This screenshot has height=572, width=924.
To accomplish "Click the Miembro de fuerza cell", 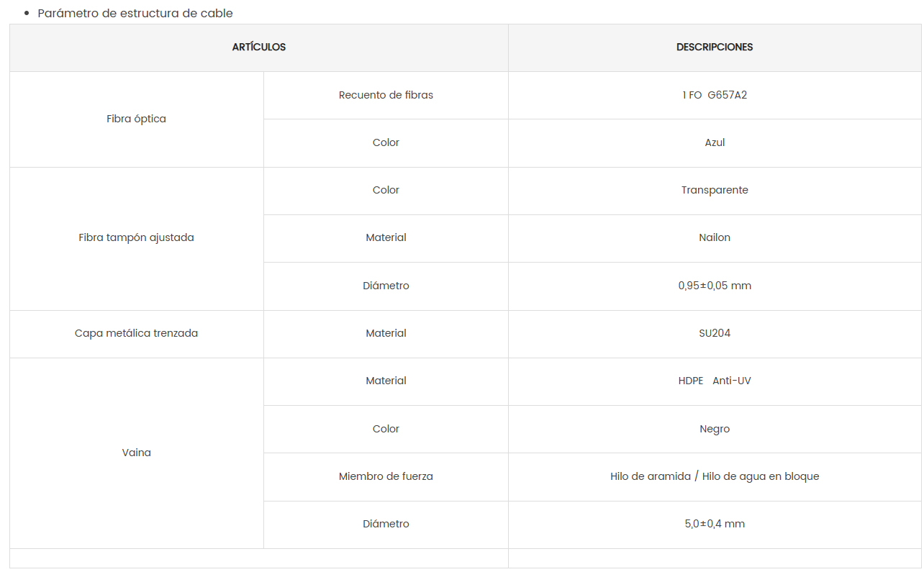I will point(386,476).
